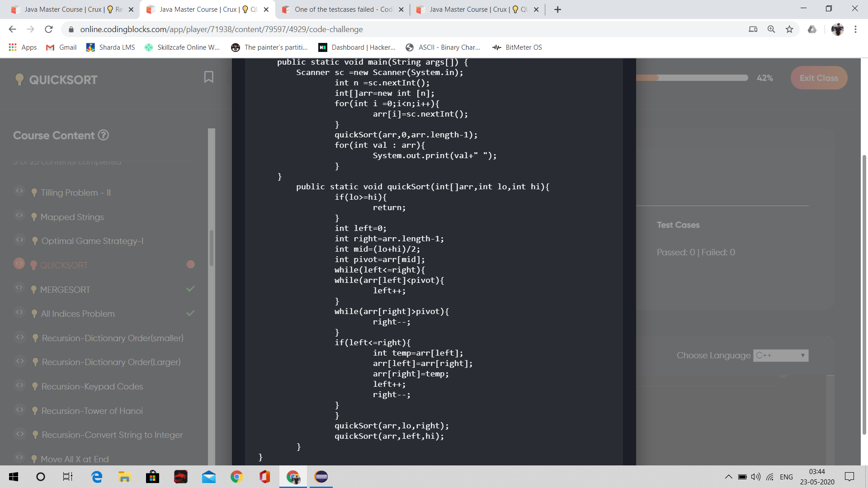Image resolution: width=868 pixels, height=488 pixels.
Task: Click the MERGESORT completed checkmark
Action: point(191,289)
